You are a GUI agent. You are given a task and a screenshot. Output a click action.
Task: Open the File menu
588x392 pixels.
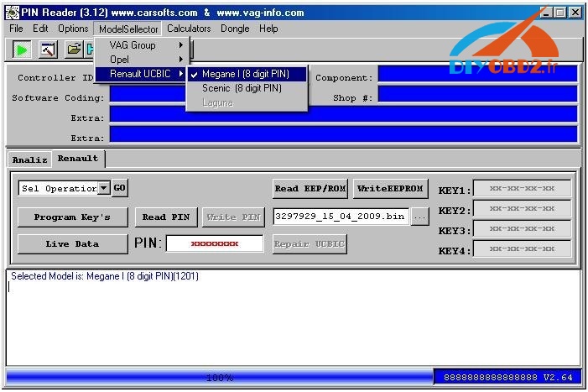(16, 29)
